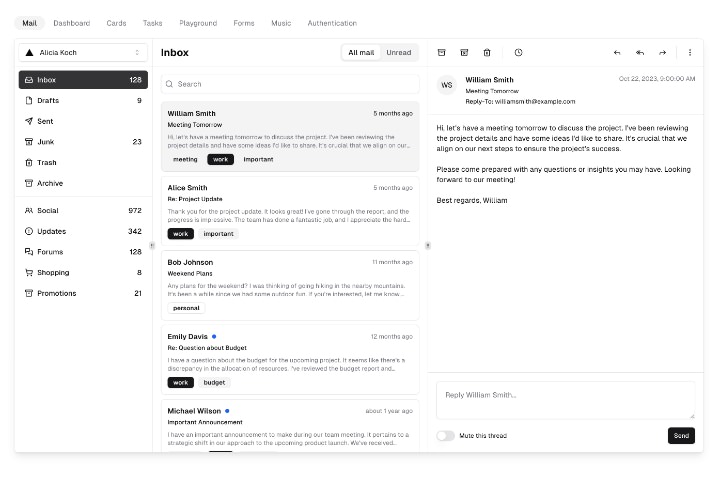The width and height of the screenshot is (721, 480).
Task: Click the Updates count 342
Action: (x=135, y=231)
